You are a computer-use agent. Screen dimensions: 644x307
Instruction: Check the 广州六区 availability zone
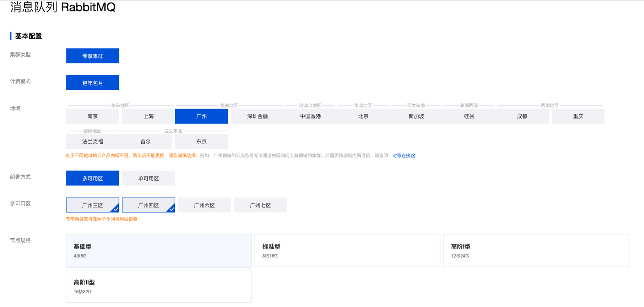coord(204,205)
